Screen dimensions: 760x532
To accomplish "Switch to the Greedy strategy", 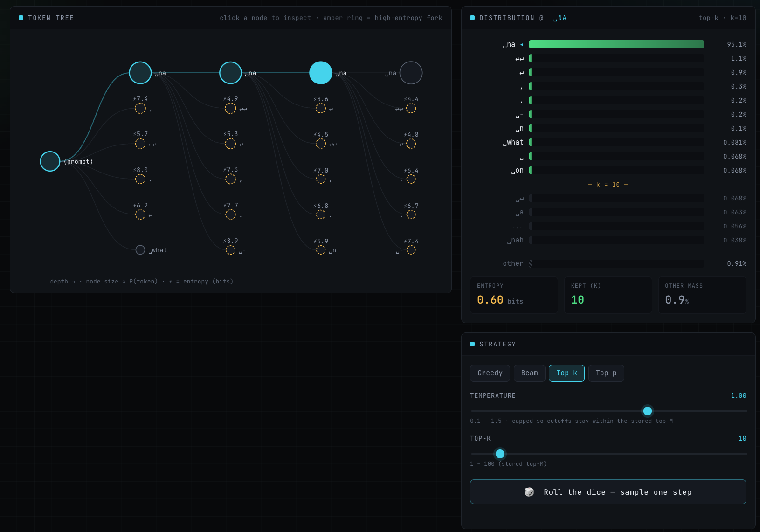I will tap(490, 373).
